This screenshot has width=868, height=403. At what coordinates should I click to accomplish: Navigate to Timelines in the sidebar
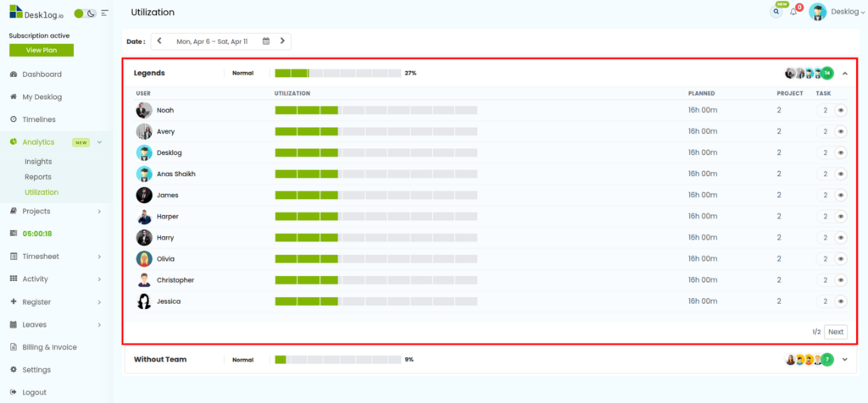click(39, 119)
